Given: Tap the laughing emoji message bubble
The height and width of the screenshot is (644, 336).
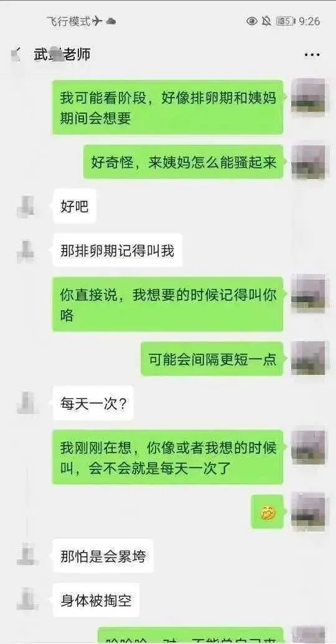Looking at the screenshot, I should point(268,512).
